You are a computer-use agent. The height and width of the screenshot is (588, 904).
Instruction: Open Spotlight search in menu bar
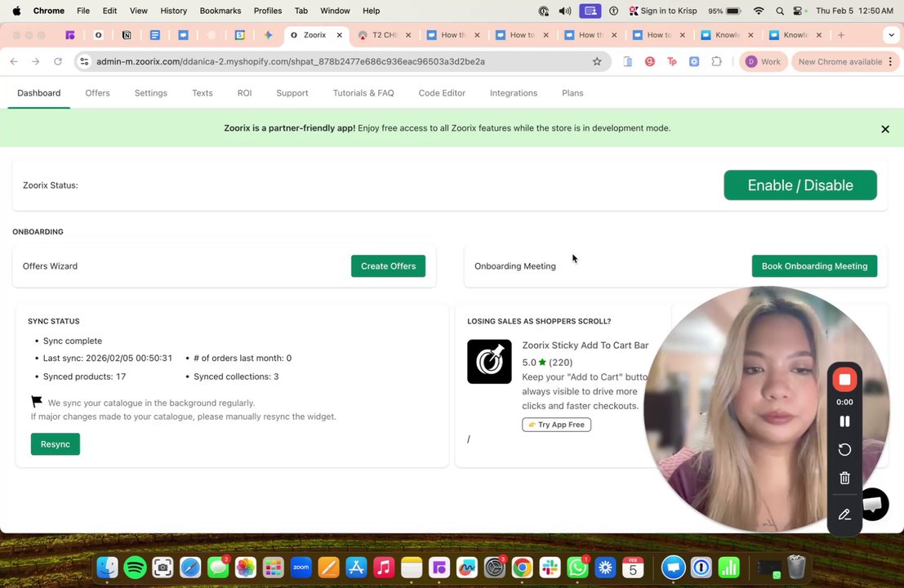pos(780,11)
